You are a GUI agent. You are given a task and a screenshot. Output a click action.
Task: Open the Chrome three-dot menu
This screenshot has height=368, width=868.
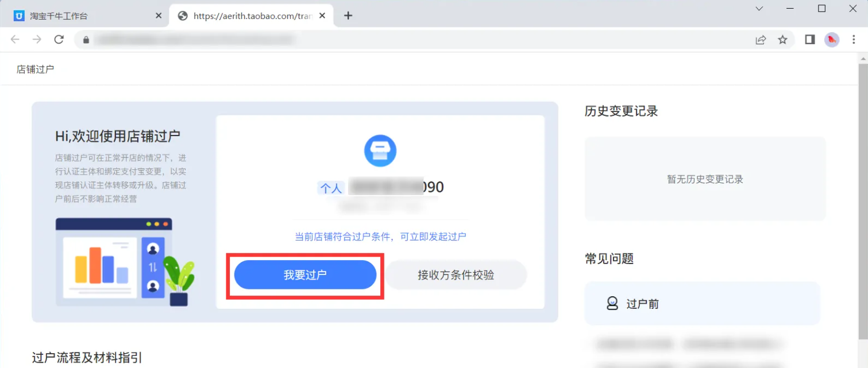(854, 39)
